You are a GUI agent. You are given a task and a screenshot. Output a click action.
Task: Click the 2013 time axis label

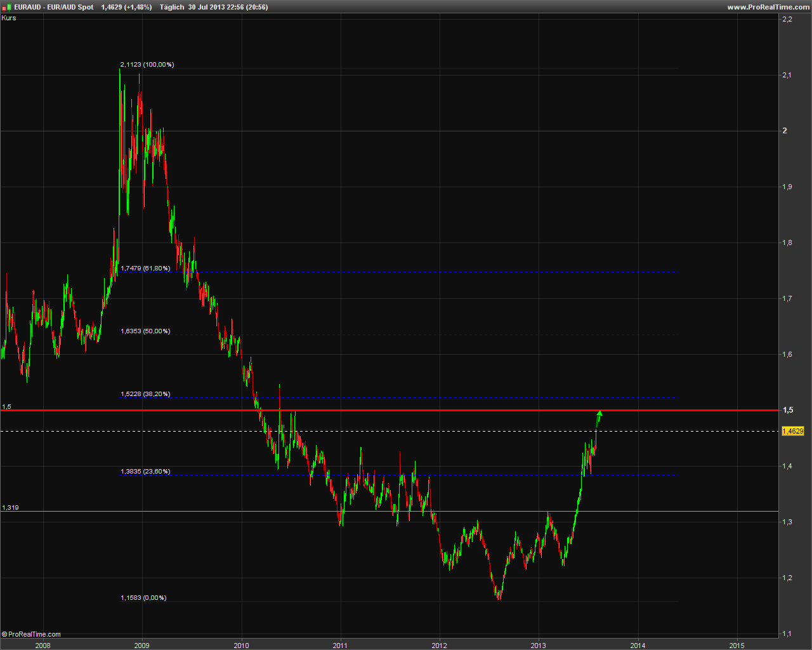click(539, 646)
